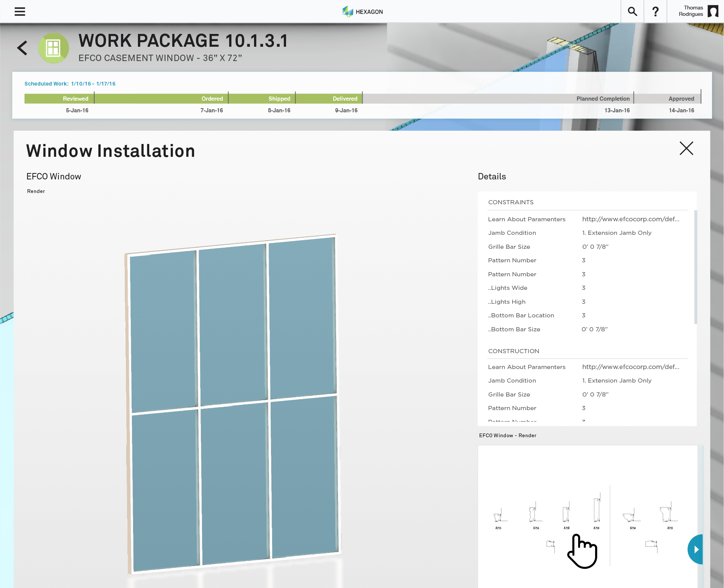The image size is (724, 588).
Task: Click the green window package icon
Action: click(53, 48)
